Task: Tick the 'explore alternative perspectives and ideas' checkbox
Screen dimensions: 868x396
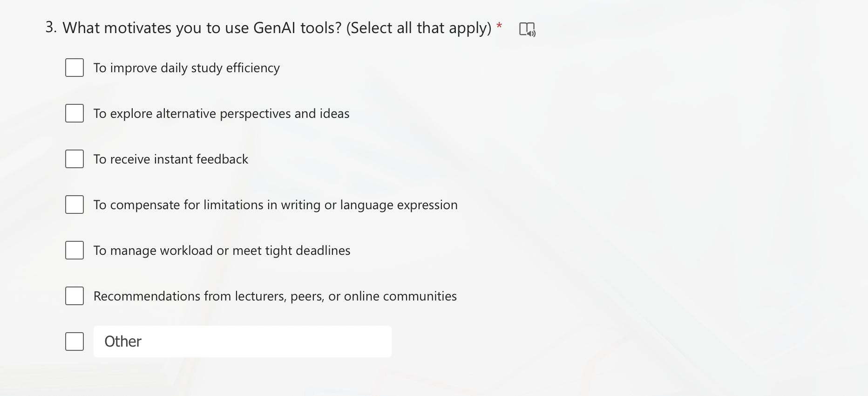Action: click(75, 114)
